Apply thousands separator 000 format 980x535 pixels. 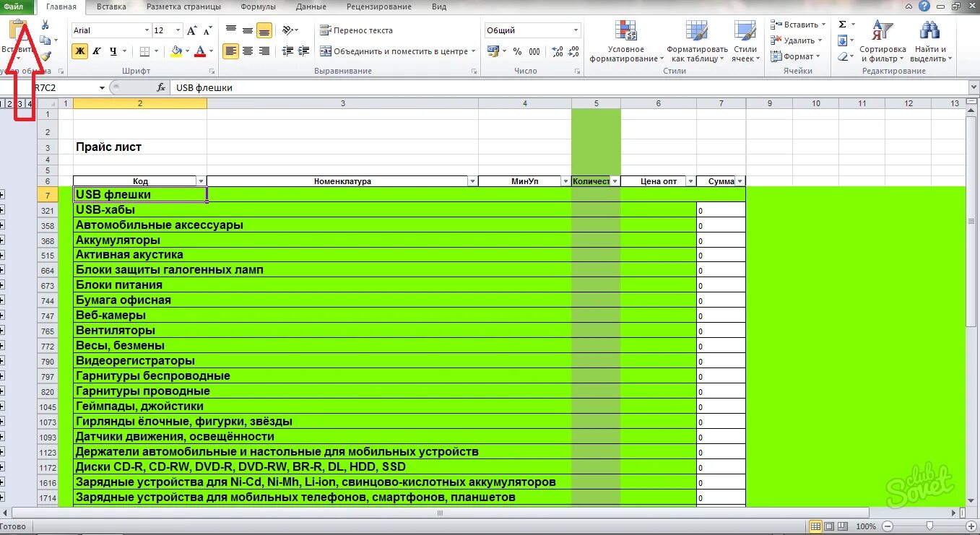pos(534,51)
